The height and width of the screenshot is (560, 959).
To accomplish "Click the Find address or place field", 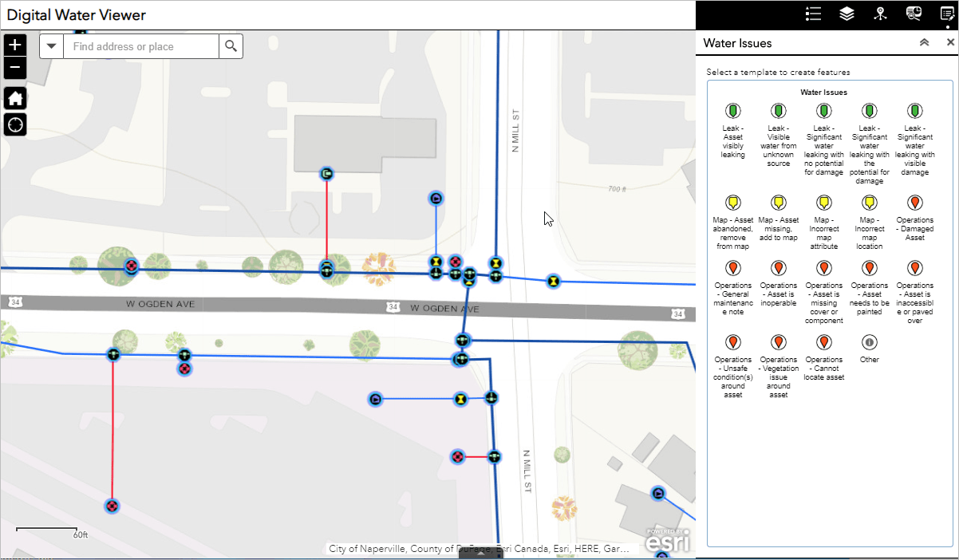I will [x=141, y=46].
